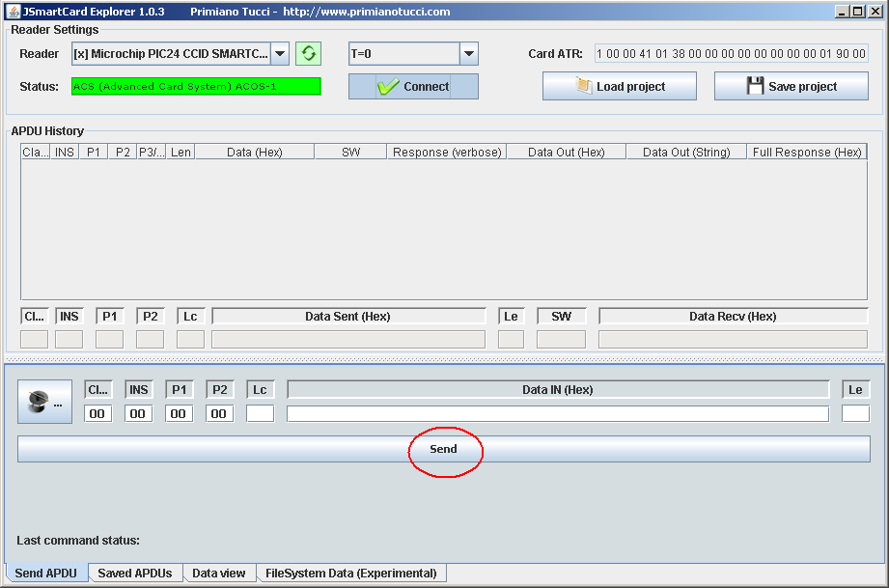The image size is (889, 588).
Task: Click the Le input field
Action: tap(855, 413)
